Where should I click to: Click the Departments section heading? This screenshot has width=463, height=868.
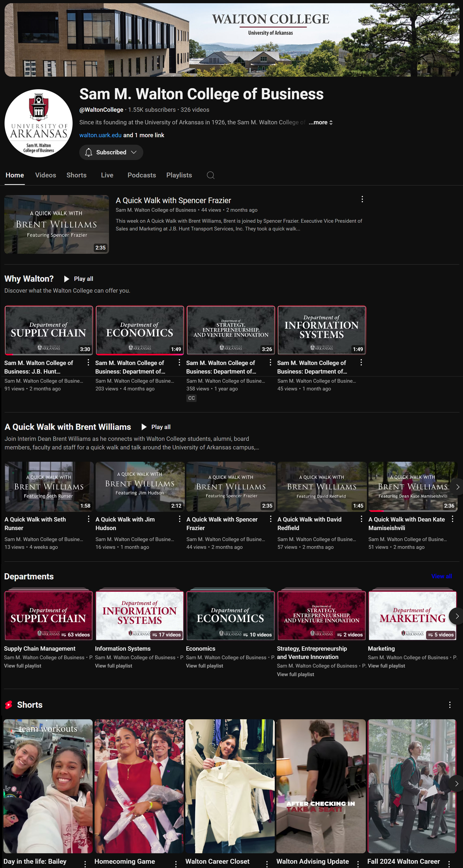[x=29, y=576]
